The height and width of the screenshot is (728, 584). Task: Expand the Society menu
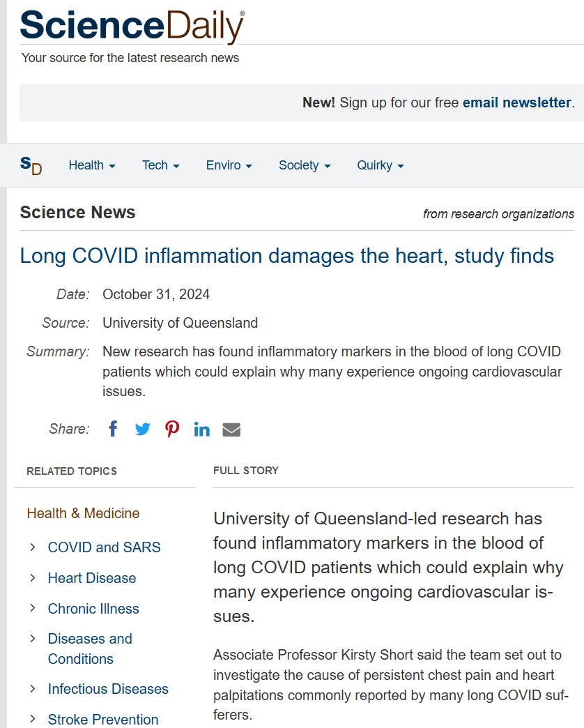point(304,165)
